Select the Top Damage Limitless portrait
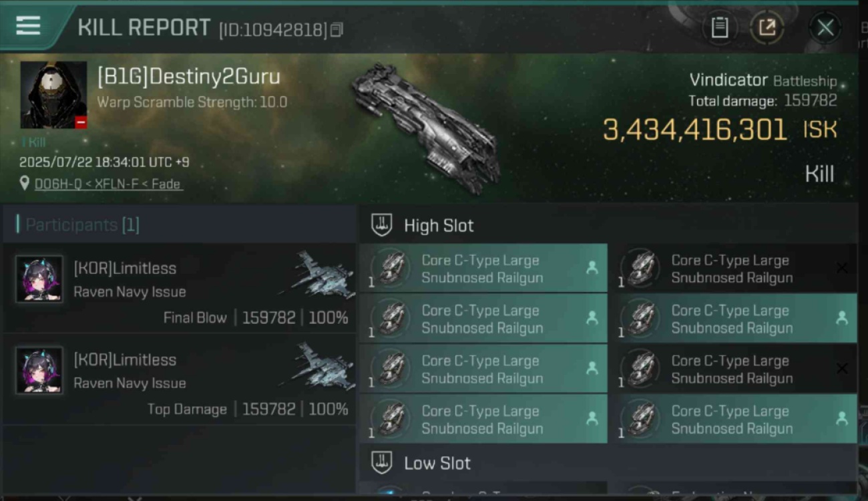The image size is (868, 501). [39, 370]
